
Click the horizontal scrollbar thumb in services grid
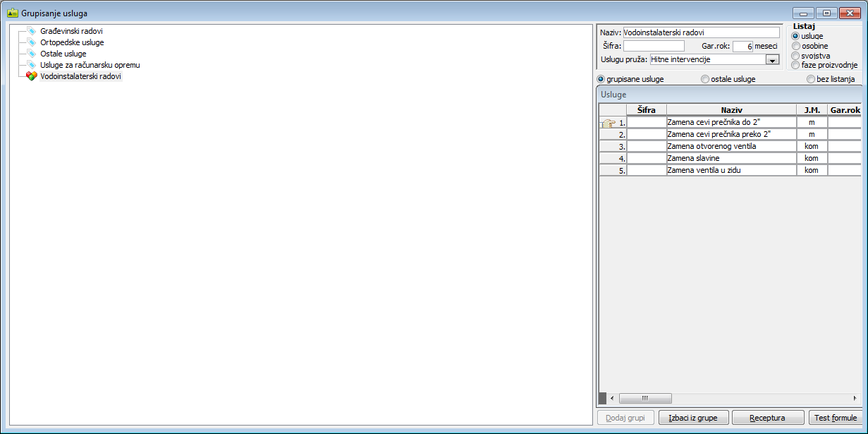[x=645, y=398]
